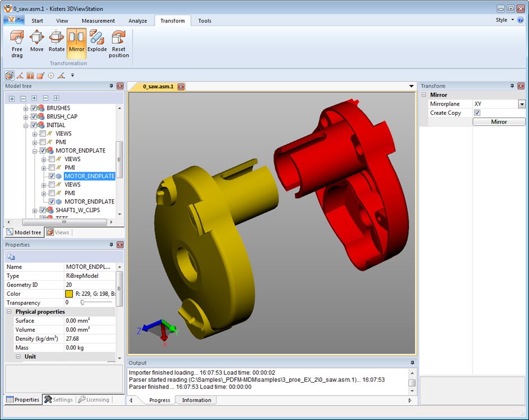The image size is (529, 420).
Task: Close the Model tree panel
Action: click(x=120, y=86)
